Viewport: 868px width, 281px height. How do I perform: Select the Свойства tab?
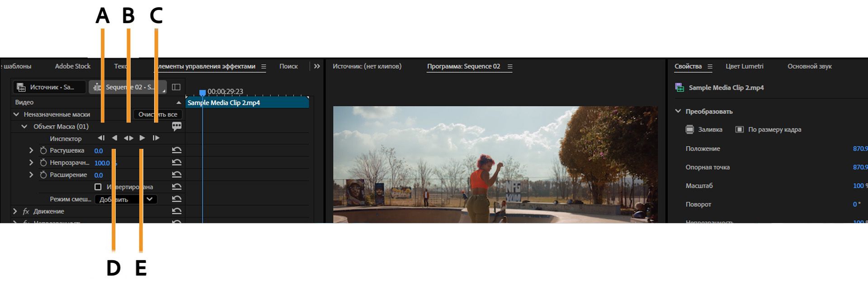[x=688, y=66]
